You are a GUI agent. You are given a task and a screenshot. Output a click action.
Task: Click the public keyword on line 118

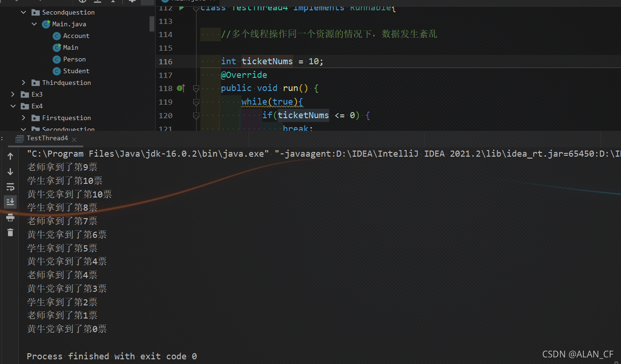pyautogui.click(x=236, y=88)
